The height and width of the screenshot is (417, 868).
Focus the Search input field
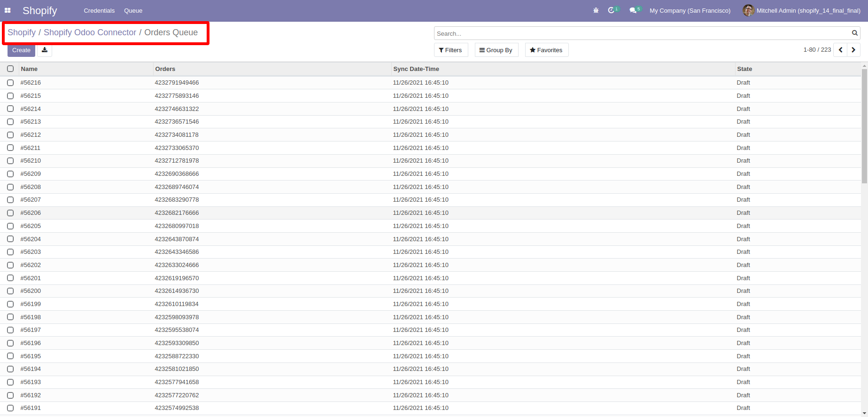[x=642, y=33]
